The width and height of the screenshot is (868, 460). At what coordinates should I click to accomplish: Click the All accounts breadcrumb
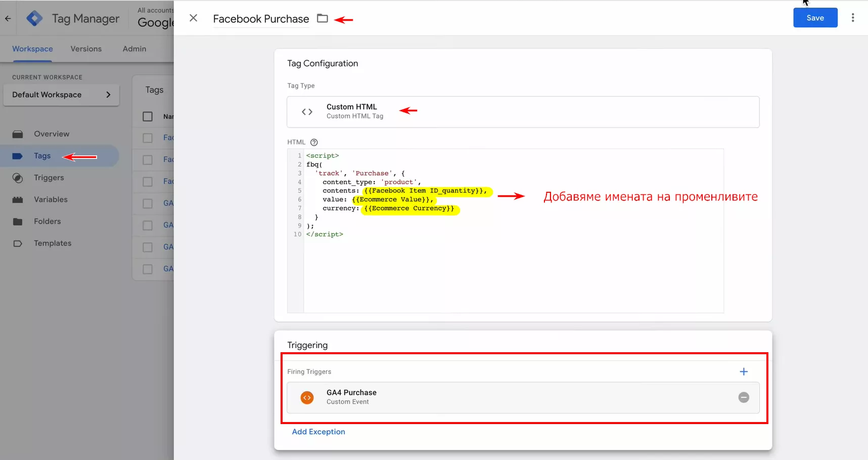pyautogui.click(x=156, y=10)
